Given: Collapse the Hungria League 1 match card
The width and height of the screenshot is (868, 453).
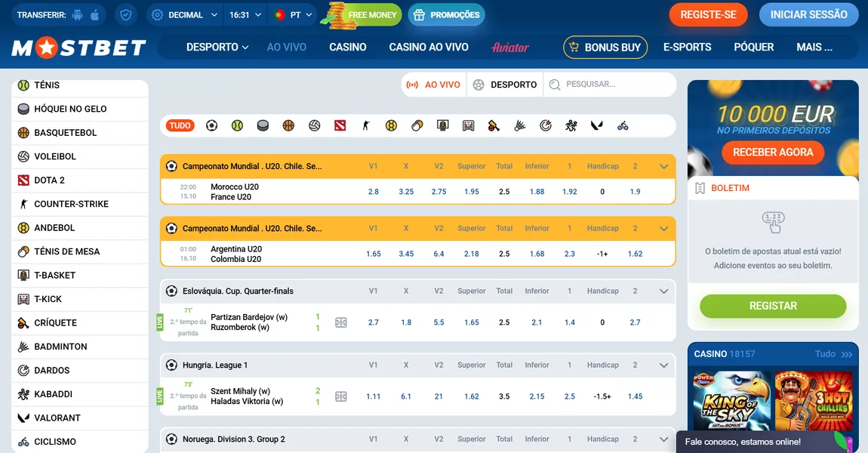Looking at the screenshot, I should pos(663,365).
